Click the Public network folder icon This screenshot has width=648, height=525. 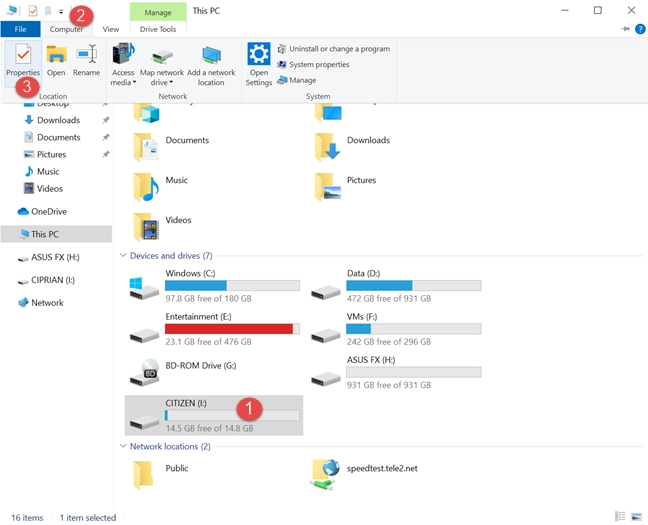pyautogui.click(x=143, y=475)
